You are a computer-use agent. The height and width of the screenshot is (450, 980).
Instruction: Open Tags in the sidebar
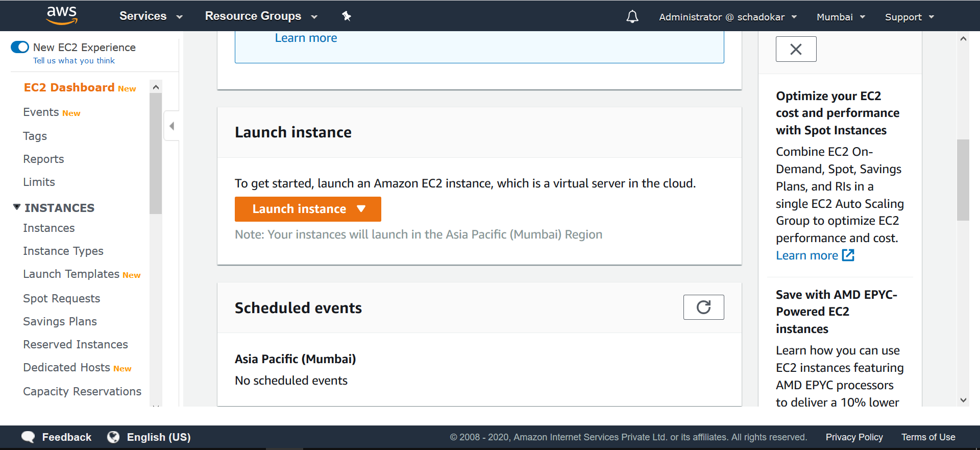(35, 136)
